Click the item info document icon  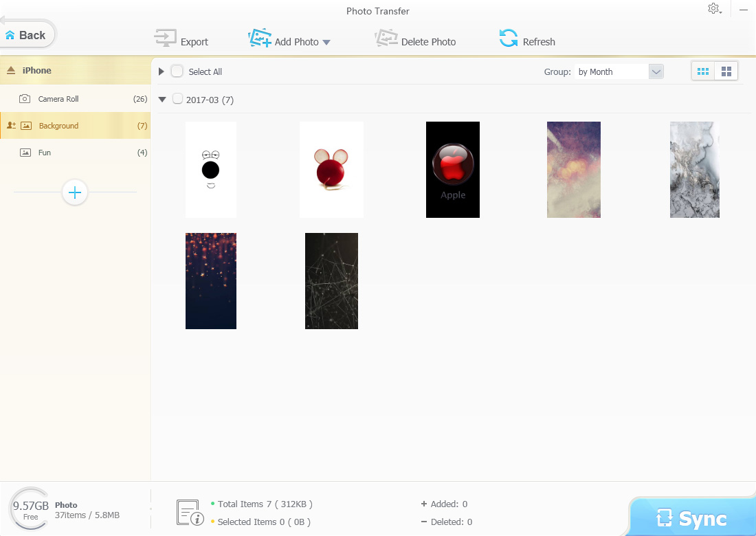tap(190, 513)
